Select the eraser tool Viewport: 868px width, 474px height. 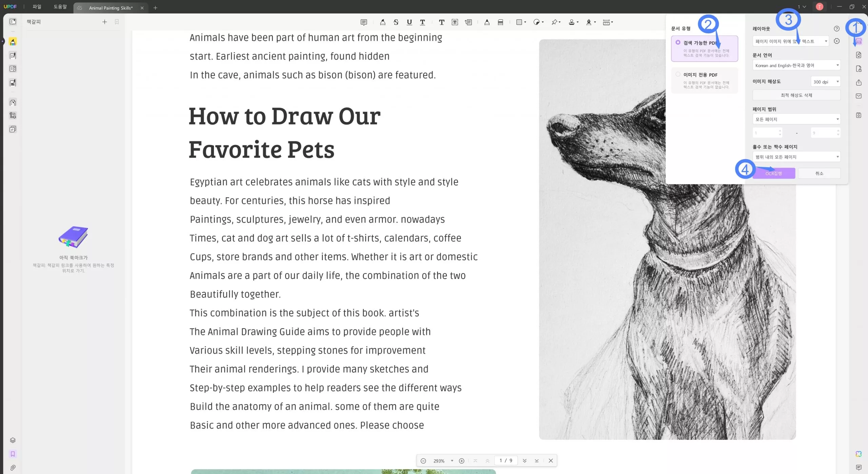(x=500, y=22)
